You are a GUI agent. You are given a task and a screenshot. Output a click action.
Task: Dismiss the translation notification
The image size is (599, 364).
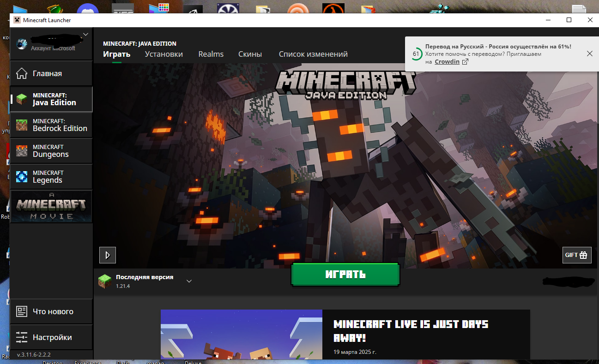click(589, 54)
